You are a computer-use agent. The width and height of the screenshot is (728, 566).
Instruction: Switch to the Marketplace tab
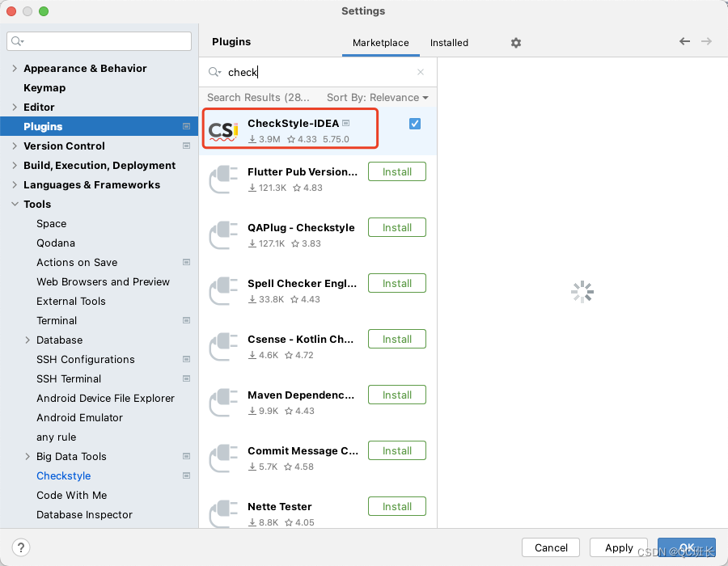coord(381,43)
